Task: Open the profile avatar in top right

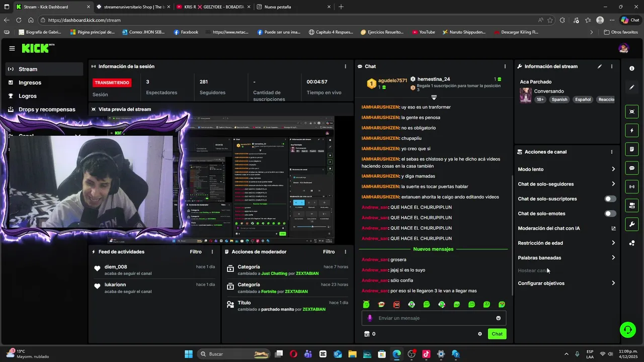Action: (x=624, y=48)
